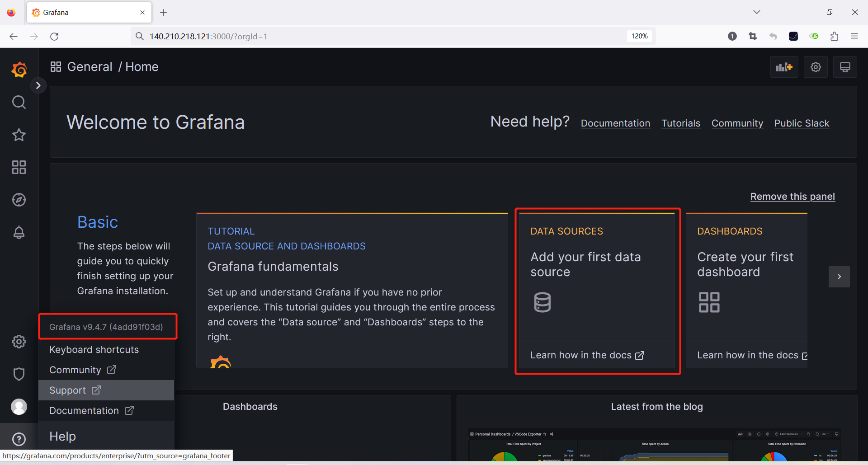This screenshot has width=868, height=465.
Task: Open the Firefox tab list dropdown
Action: pyautogui.click(x=757, y=12)
